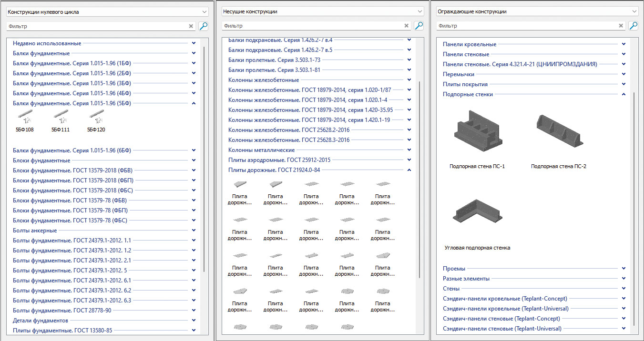The width and height of the screenshot is (644, 341).
Task: Clear the filter in the Несущие конструкции panel
Action: point(407,26)
